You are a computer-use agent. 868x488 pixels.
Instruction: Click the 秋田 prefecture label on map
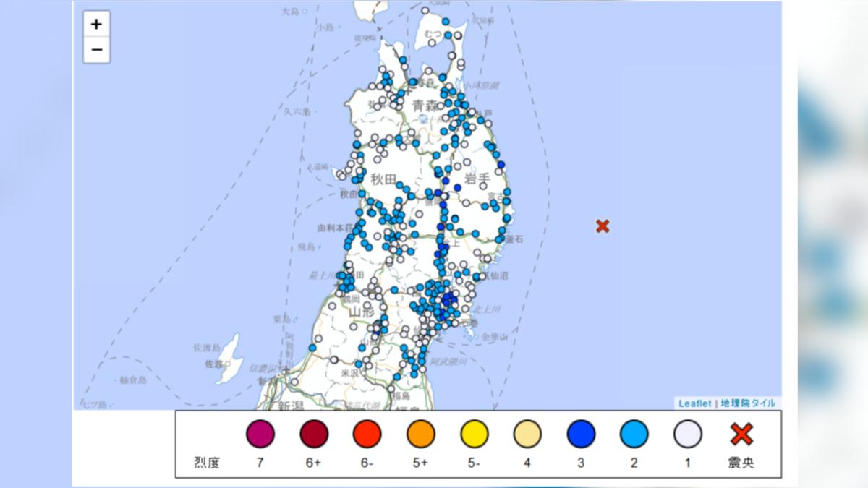click(x=383, y=179)
